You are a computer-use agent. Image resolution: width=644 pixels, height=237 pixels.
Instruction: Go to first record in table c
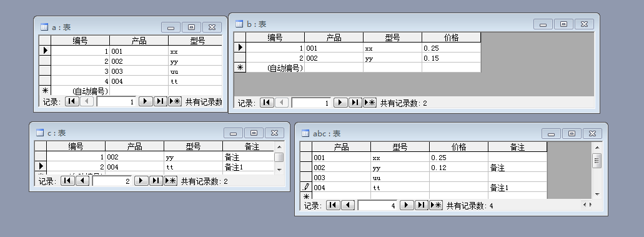pos(67,181)
